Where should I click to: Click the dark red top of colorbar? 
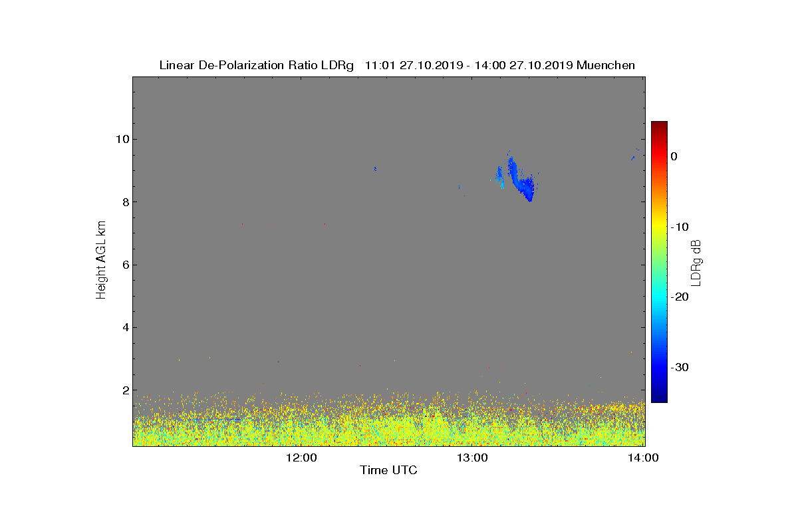tap(659, 126)
